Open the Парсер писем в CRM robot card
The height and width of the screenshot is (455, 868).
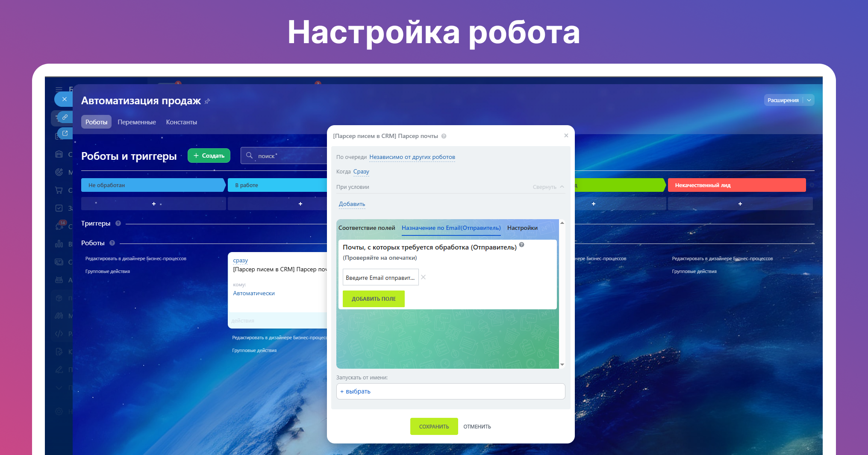[277, 290]
